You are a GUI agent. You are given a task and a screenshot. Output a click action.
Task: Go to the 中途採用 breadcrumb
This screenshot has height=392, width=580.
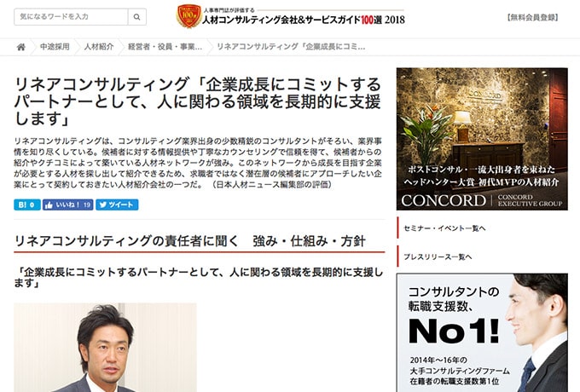pos(55,47)
